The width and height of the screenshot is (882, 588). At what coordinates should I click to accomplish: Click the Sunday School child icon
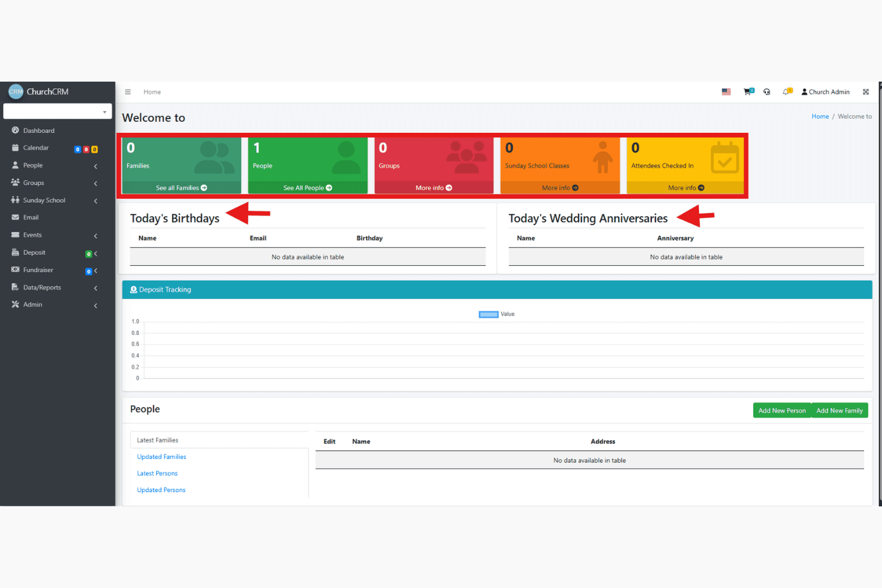coord(603,157)
